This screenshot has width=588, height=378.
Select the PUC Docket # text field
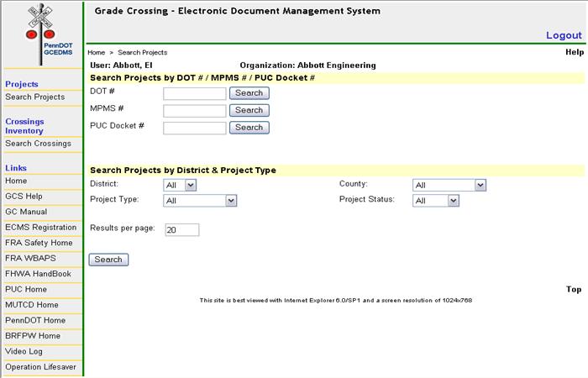click(194, 128)
